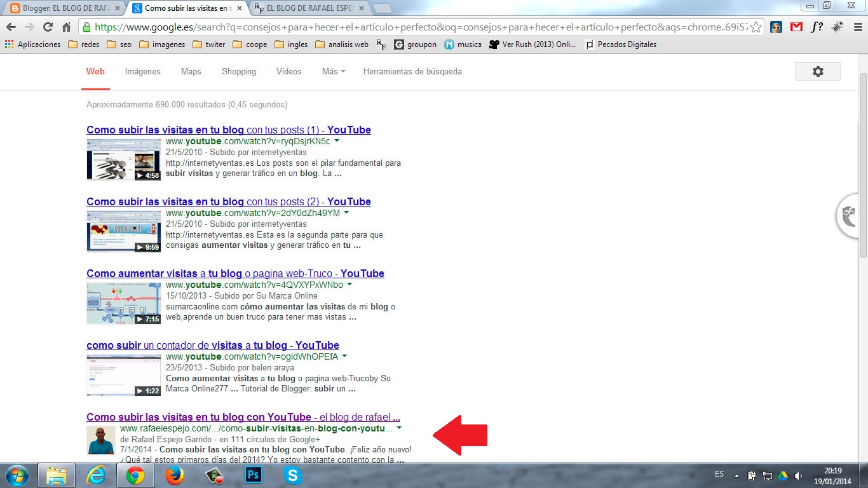Open result 'Como subir las visitas... posts (1)'
Viewport: 868px width, 488px height.
coord(229,130)
